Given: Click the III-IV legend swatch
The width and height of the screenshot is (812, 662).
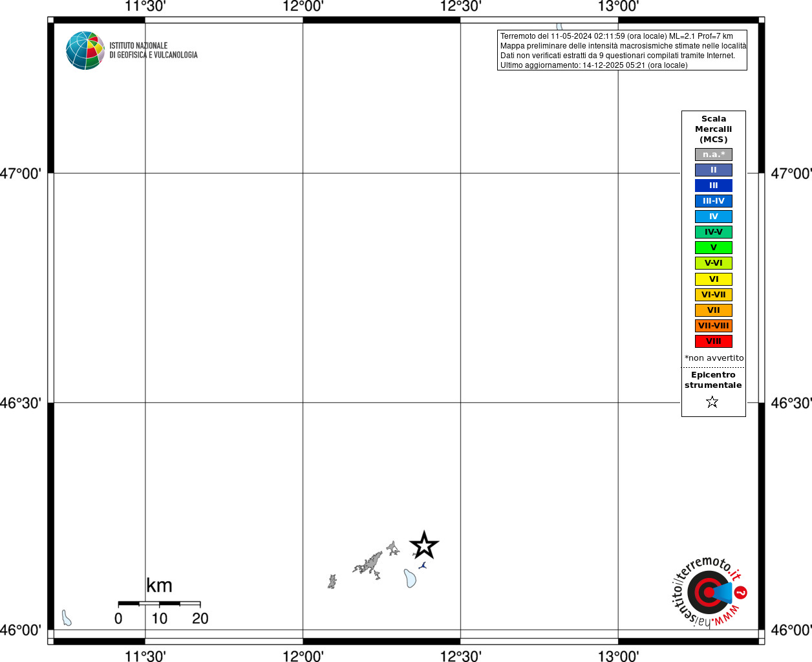Looking at the screenshot, I should pos(714,201).
